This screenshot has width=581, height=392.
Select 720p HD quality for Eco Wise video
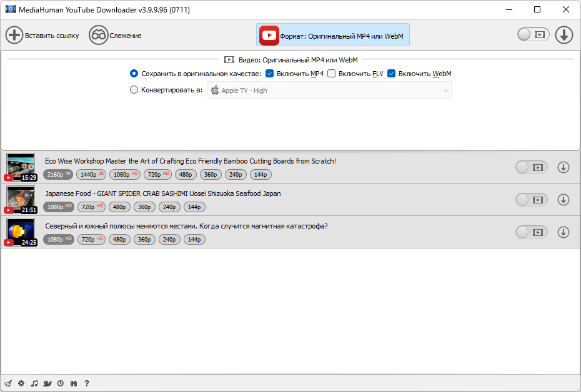(x=157, y=174)
